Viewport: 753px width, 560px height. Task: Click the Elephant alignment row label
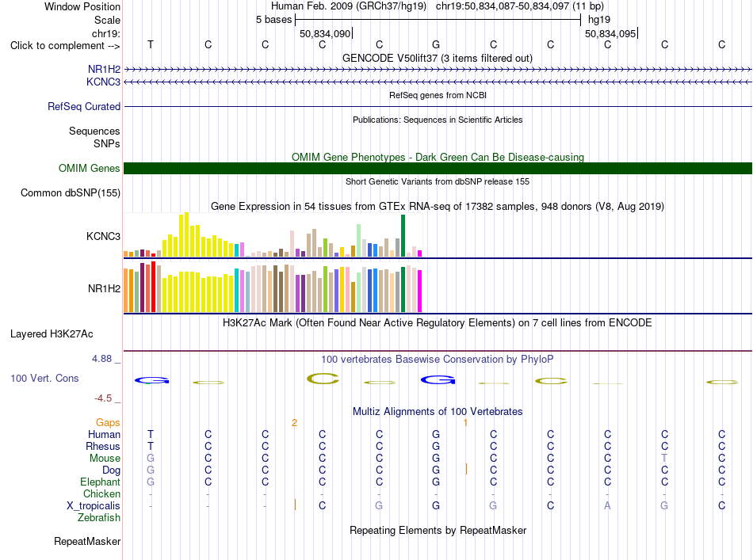[100, 482]
